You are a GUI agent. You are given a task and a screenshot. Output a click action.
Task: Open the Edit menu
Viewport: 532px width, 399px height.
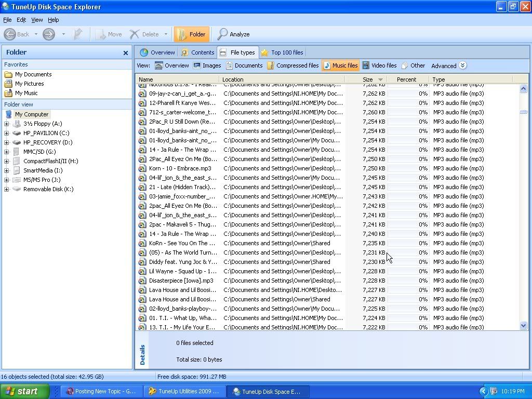(21, 20)
